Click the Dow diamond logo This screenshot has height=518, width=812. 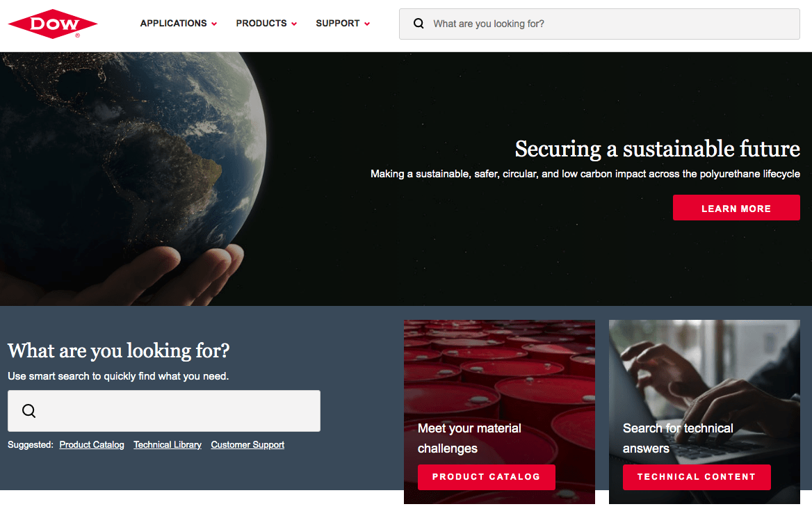click(x=52, y=24)
